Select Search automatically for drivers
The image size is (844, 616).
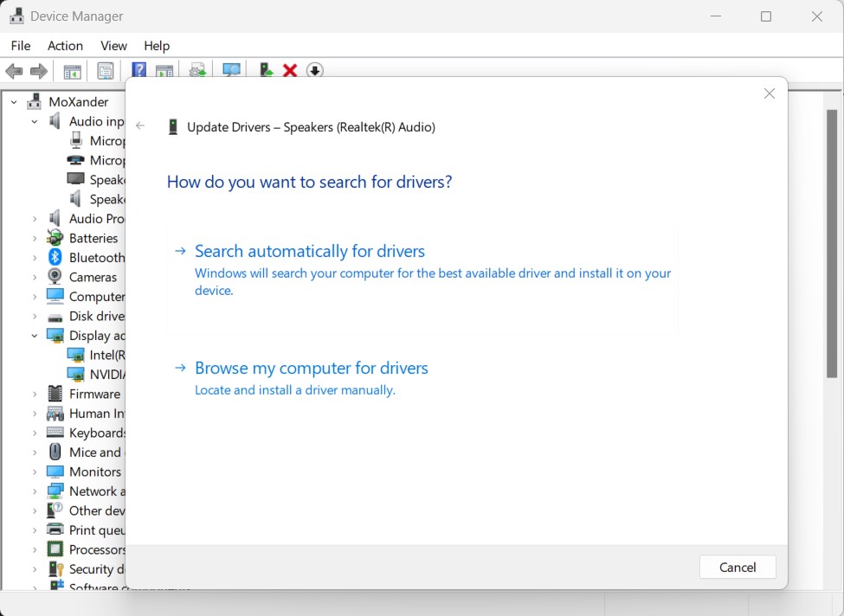(309, 251)
